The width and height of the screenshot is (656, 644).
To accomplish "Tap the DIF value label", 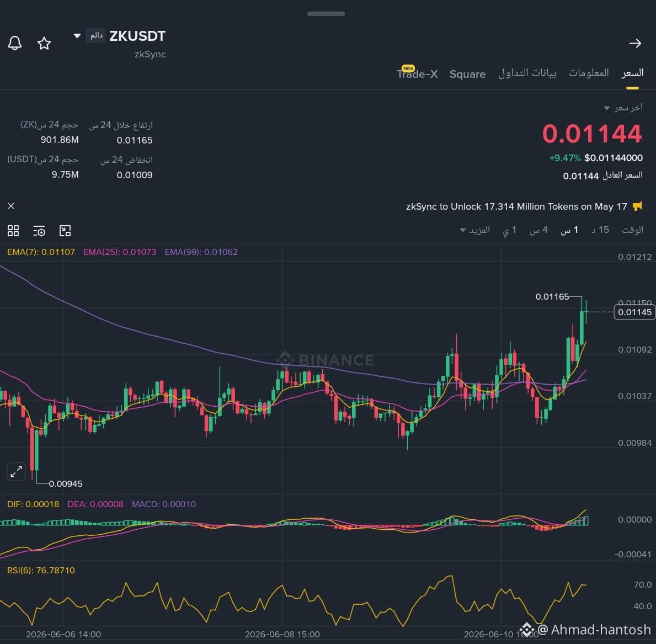I will 33,504.
